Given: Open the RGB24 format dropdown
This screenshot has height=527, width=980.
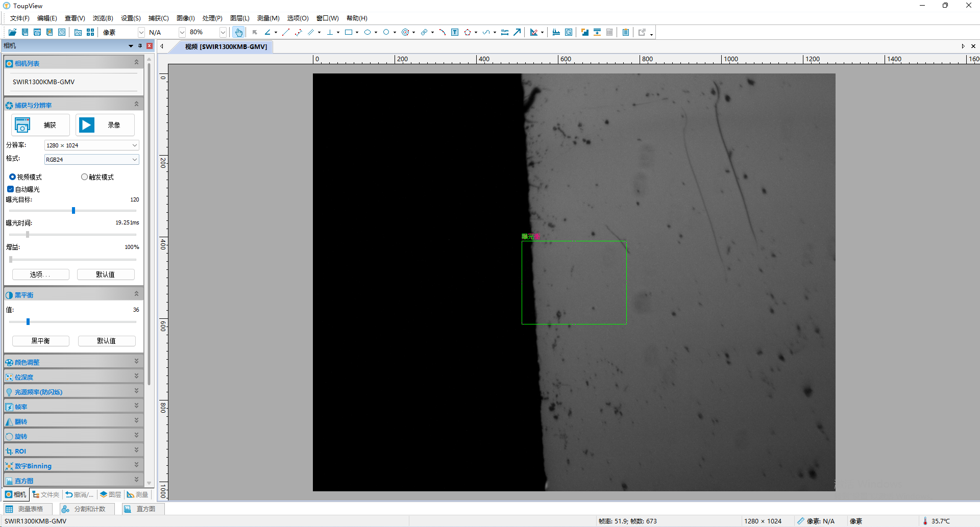Looking at the screenshot, I should (91, 160).
